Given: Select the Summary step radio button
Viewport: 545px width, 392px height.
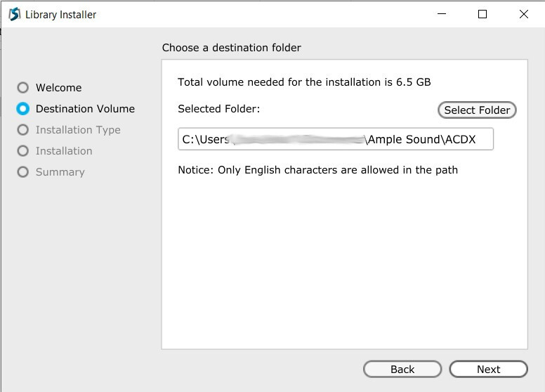Looking at the screenshot, I should [23, 172].
